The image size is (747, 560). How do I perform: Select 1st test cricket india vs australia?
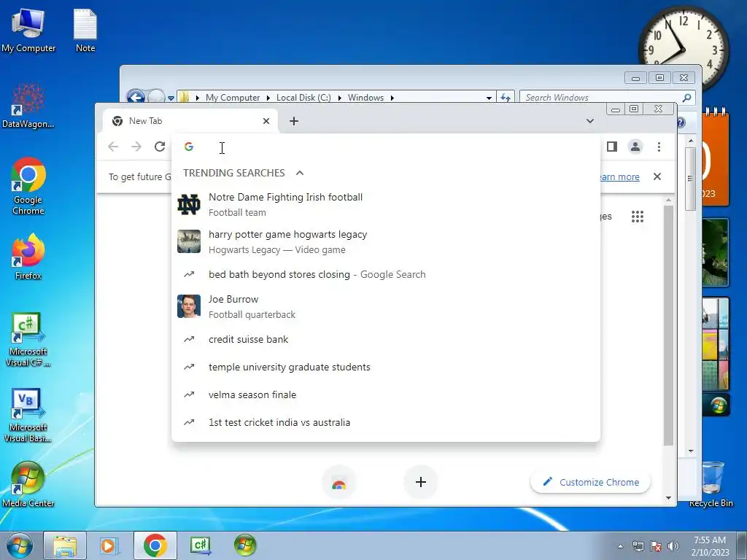coord(386,422)
